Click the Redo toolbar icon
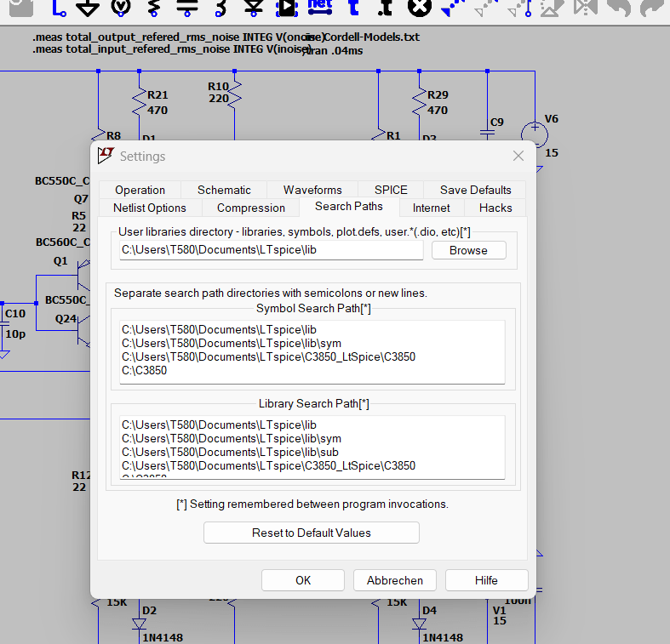This screenshot has width=670, height=644. point(652,8)
